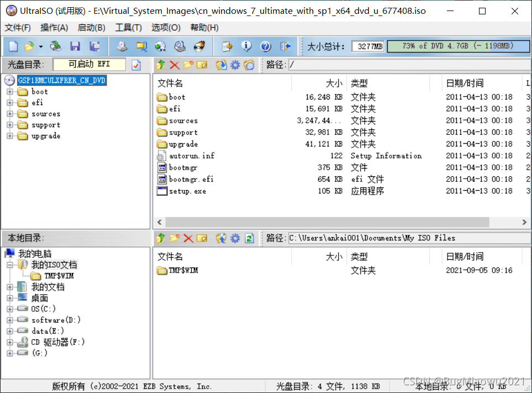
Task: Save the image with the floppy disk icon
Action: (x=75, y=46)
